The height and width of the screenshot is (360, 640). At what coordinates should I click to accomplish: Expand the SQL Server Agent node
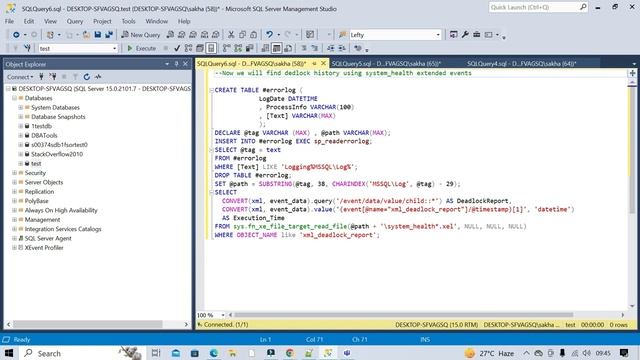(x=14, y=238)
